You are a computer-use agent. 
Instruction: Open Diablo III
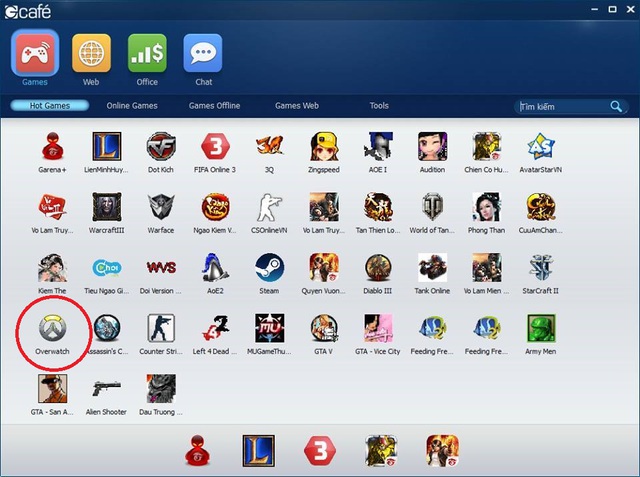(x=378, y=273)
